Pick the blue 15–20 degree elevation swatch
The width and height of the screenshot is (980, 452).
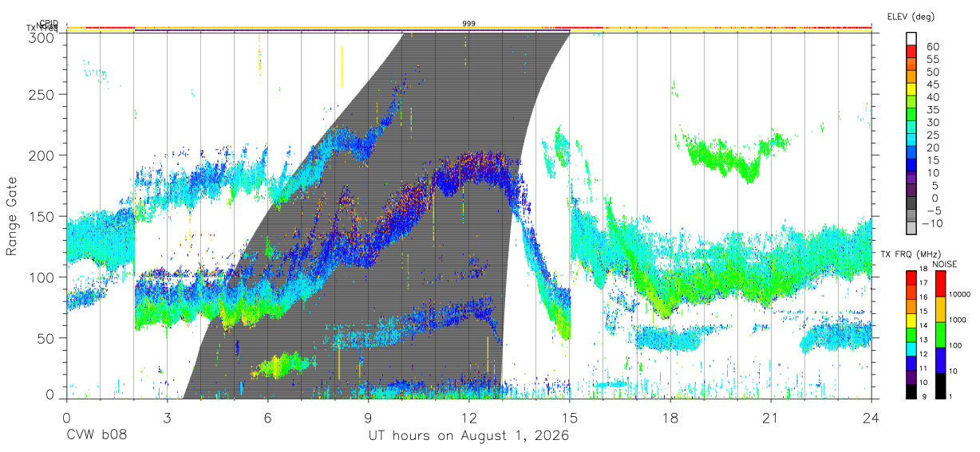click(912, 154)
